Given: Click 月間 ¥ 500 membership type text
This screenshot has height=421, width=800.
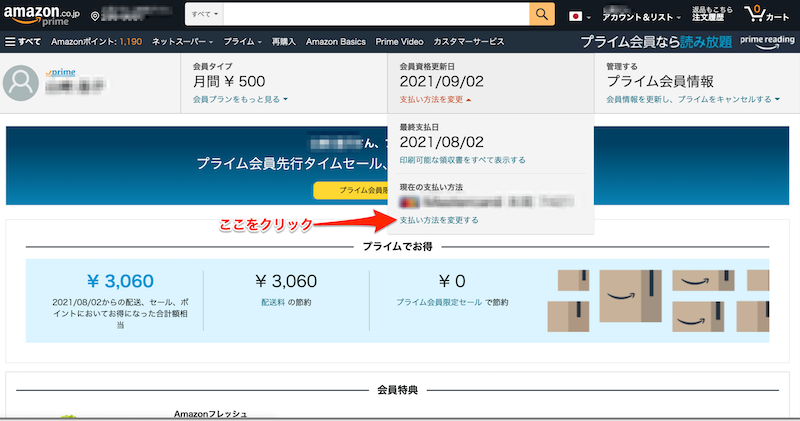Looking at the screenshot, I should pyautogui.click(x=229, y=82).
